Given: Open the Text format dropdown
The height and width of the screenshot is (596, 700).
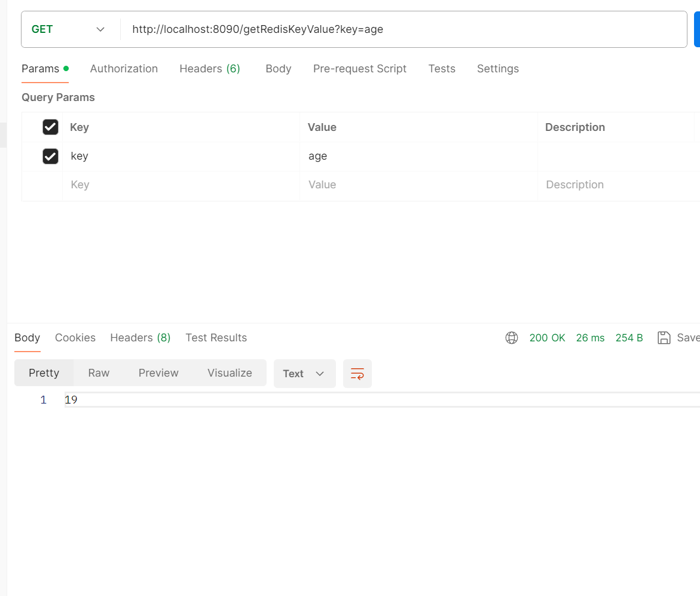Looking at the screenshot, I should 304,374.
